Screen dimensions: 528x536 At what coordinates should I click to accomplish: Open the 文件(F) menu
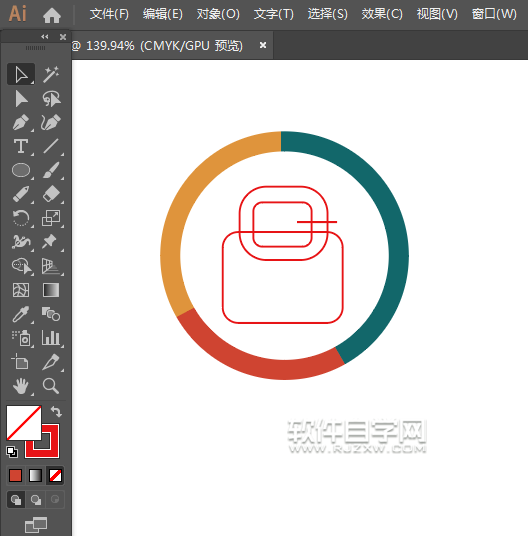(109, 14)
